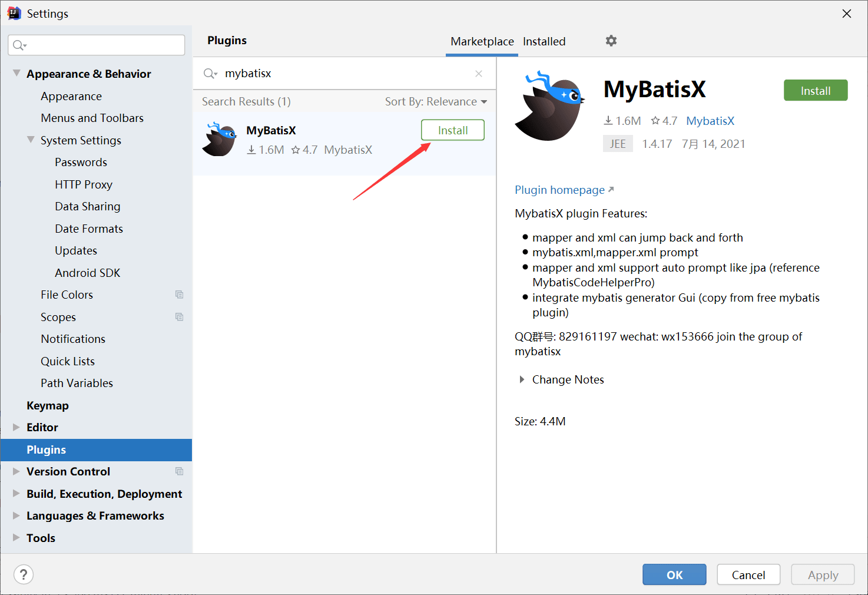Screen dimensions: 868x595
Task: Click the settings search magnifier icon
Action: pos(19,45)
